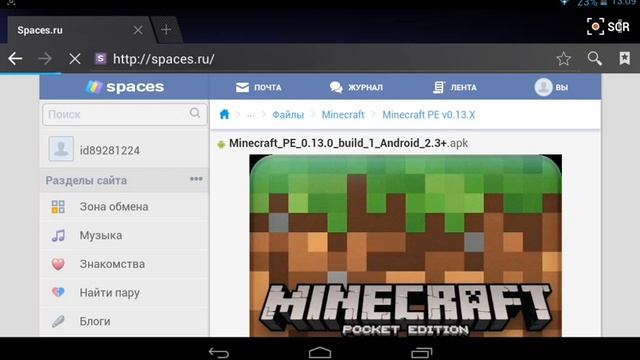
Task: Select the Spaces.ru browser tab
Action: click(x=80, y=30)
